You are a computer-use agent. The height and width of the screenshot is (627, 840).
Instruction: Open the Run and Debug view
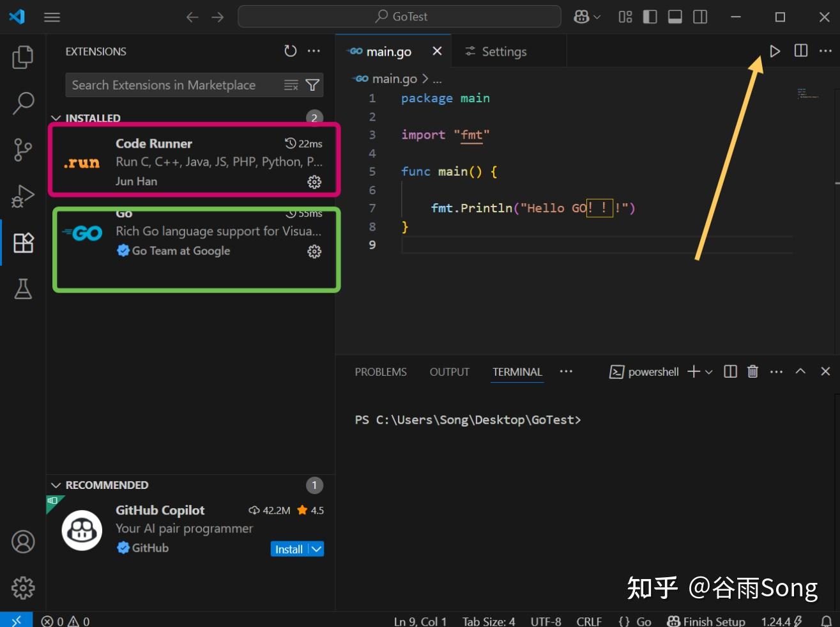point(23,195)
